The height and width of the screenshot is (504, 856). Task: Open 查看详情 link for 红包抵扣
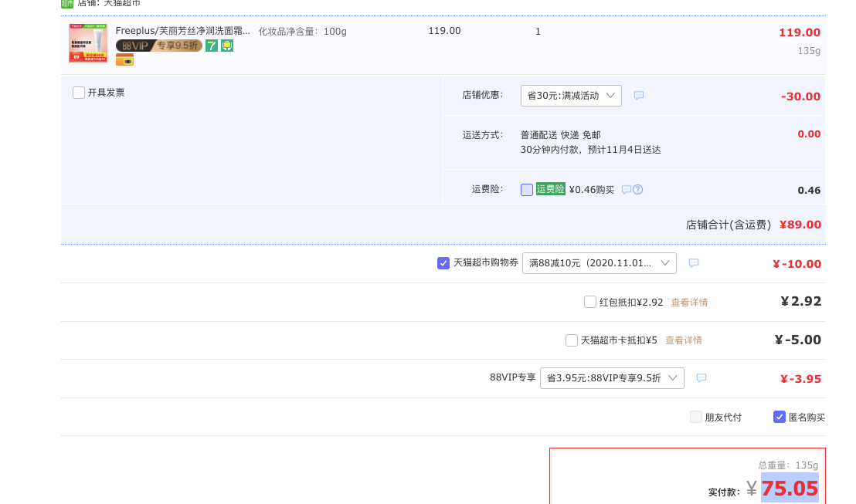click(689, 303)
